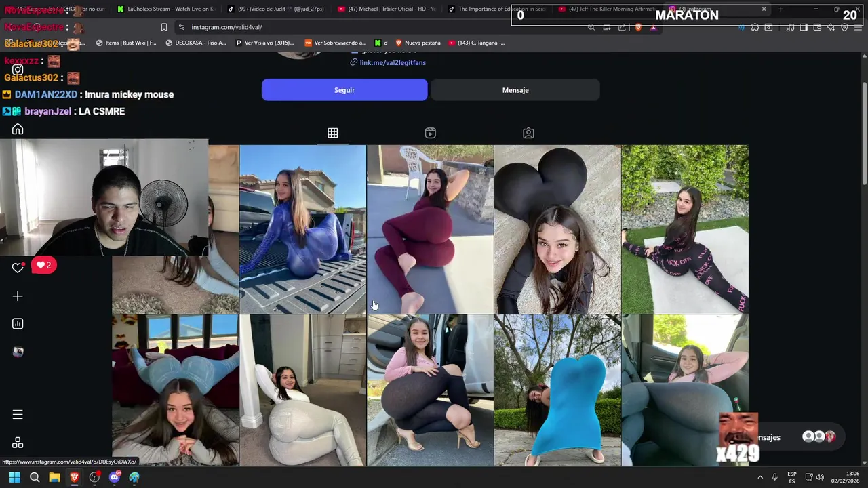
Task: Open the dashboard chart icon in the sidebar
Action: tap(18, 324)
